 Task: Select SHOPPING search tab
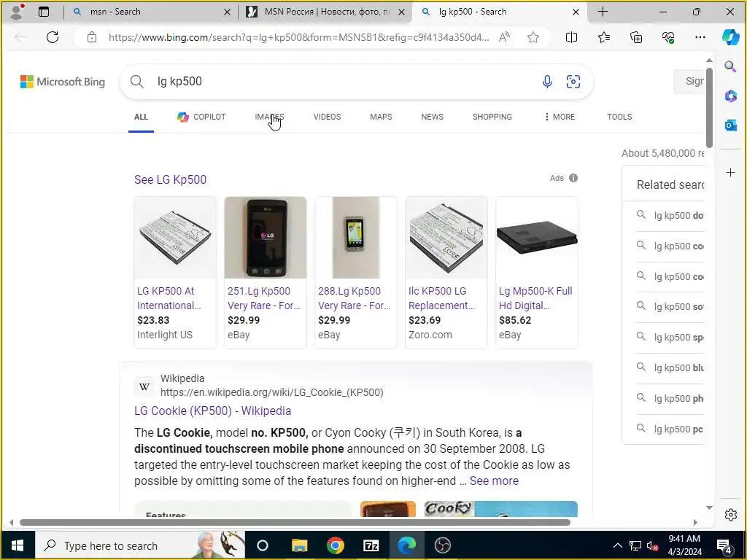(492, 117)
